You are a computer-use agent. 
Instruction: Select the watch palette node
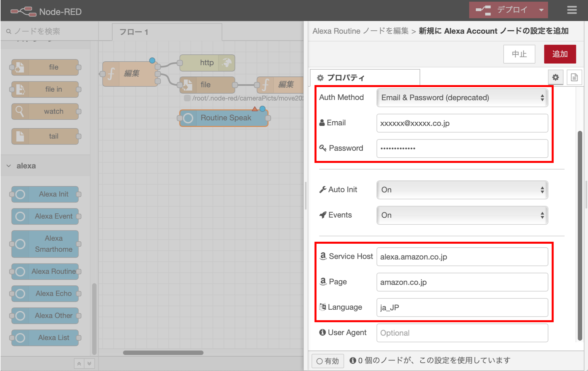[45, 111]
